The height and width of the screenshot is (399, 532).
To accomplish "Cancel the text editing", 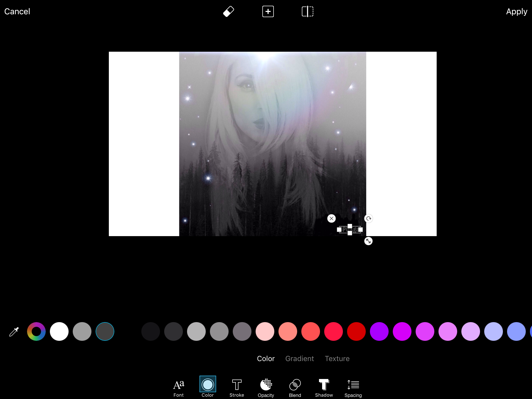I will (x=17, y=11).
